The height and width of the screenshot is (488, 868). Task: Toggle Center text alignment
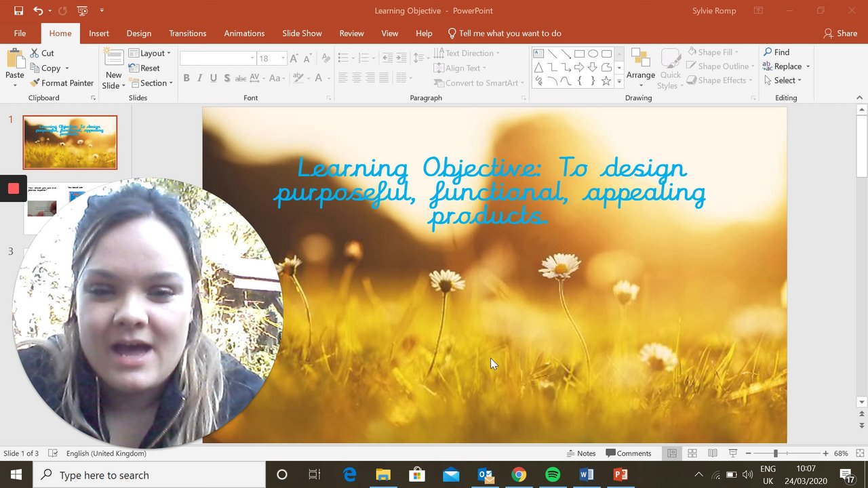pos(357,79)
